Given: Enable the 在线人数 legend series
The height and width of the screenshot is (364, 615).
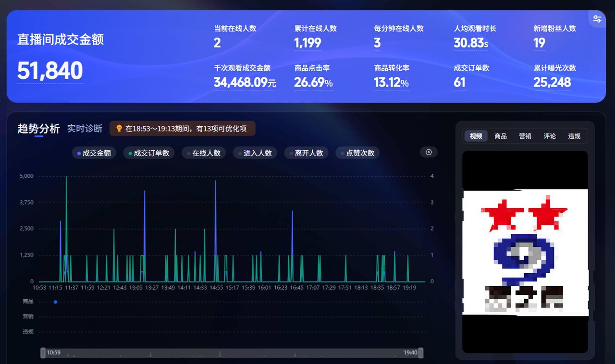Looking at the screenshot, I should [204, 153].
